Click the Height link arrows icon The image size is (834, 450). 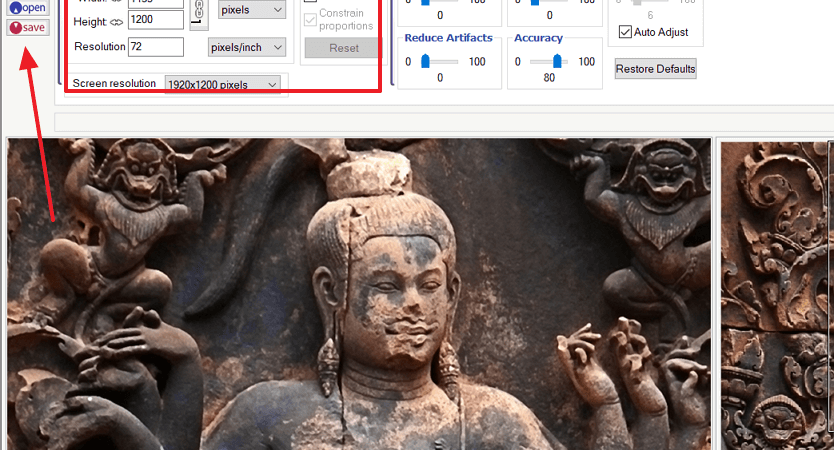(x=116, y=22)
